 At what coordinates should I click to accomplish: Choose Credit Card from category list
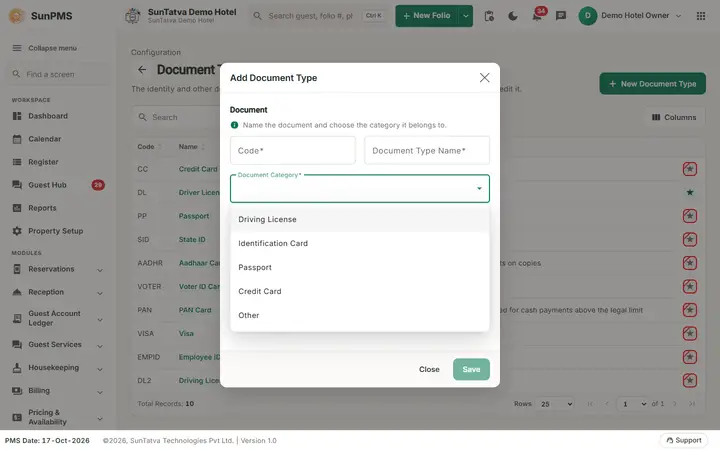(360, 291)
